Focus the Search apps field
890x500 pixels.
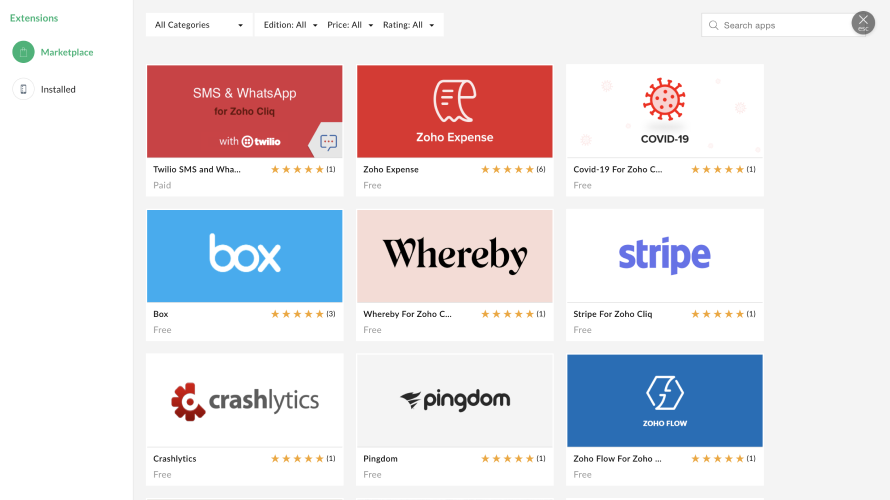tap(783, 26)
